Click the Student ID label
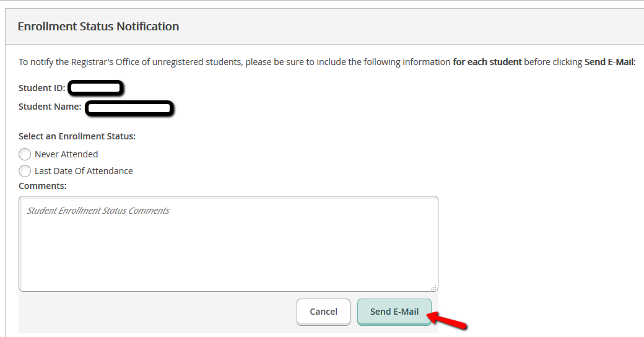Viewport: 644px width, 337px height. pos(41,88)
